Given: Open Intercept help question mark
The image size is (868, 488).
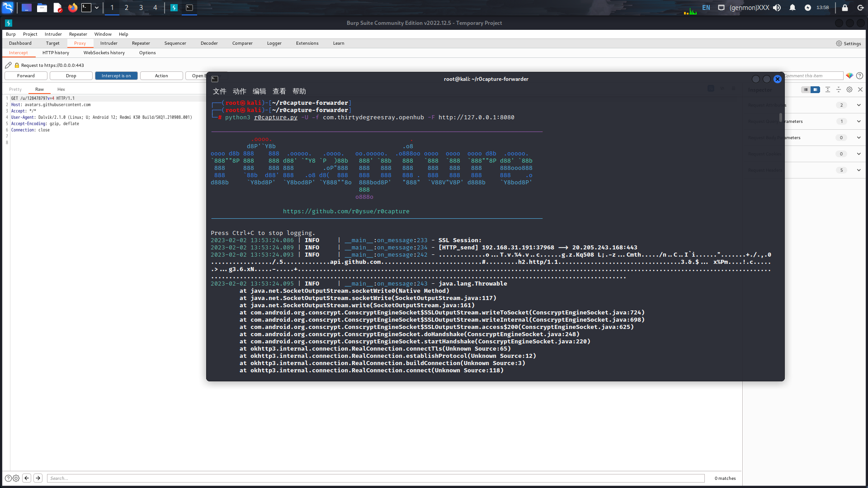Looking at the screenshot, I should [860, 76].
